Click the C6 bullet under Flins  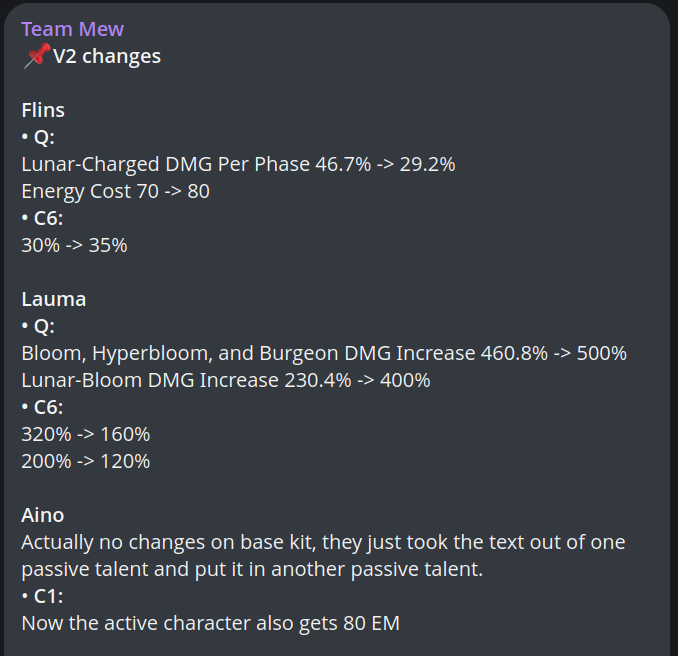pos(42,218)
